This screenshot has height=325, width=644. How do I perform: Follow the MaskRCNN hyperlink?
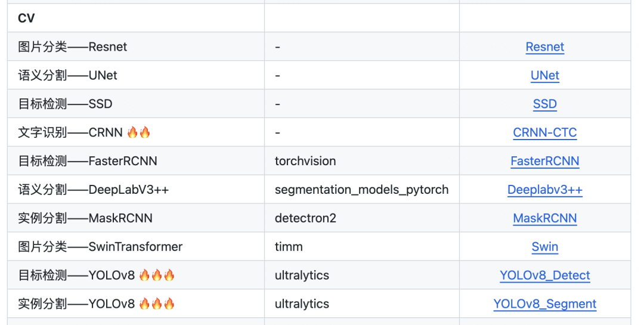(x=544, y=218)
